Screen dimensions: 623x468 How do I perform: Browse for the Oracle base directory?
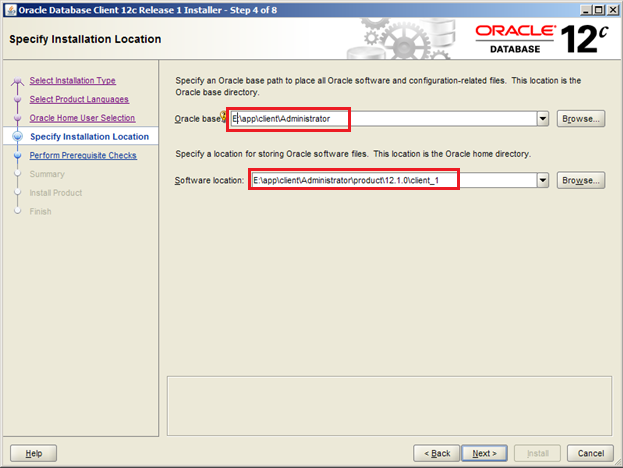point(581,119)
